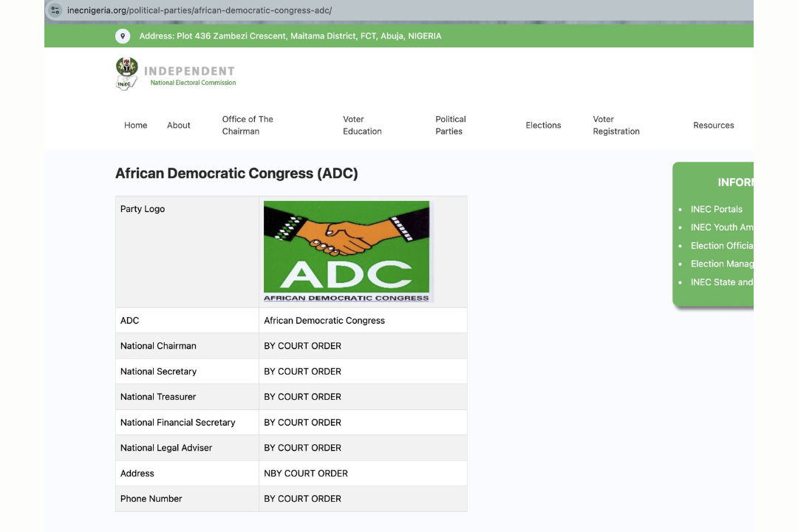This screenshot has width=798, height=532.
Task: Click the site info icon in address bar
Action: pos(55,10)
